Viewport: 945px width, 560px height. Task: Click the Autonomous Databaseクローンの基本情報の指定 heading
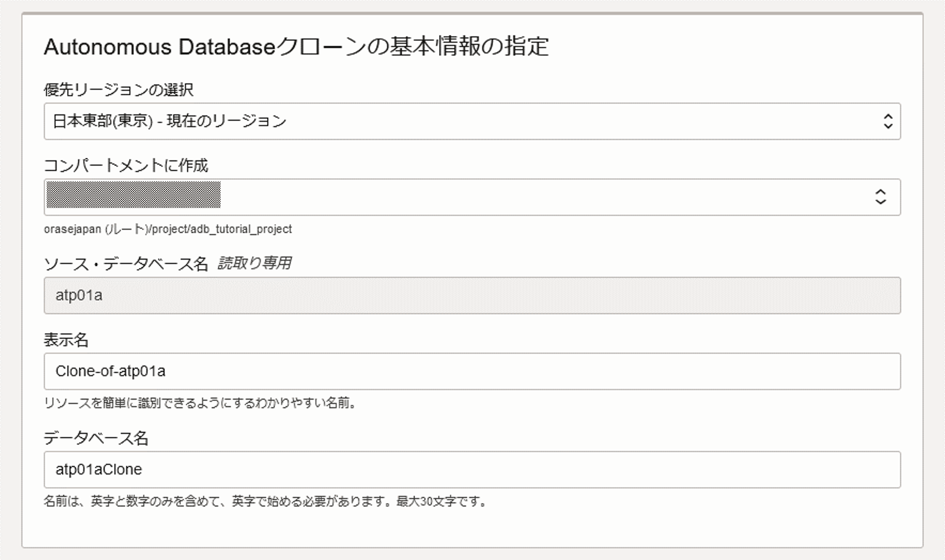[x=296, y=47]
